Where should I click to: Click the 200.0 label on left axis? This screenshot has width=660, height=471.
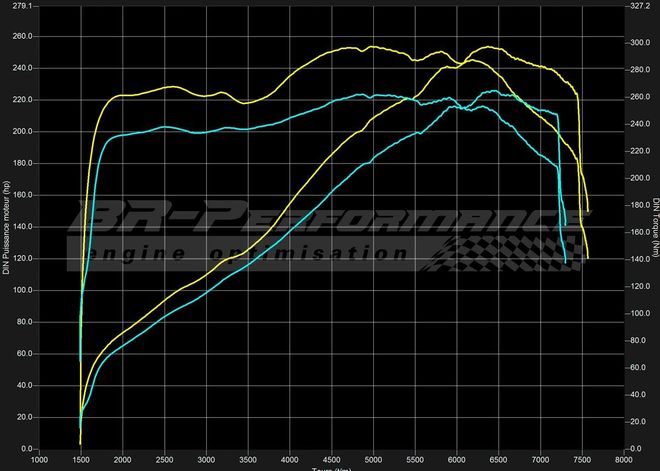tap(22, 132)
